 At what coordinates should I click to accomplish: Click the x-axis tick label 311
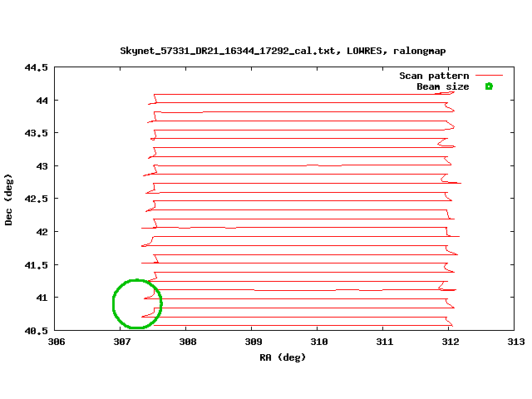[385, 342]
